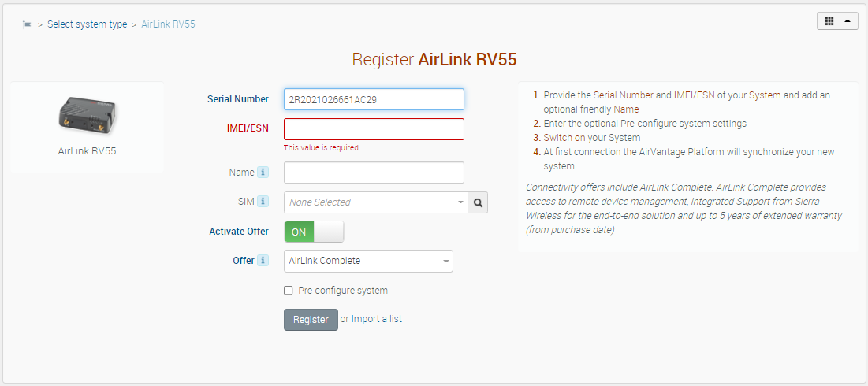The width and height of the screenshot is (868, 386).
Task: Go to Select system type breadcrumb
Action: pyautogui.click(x=87, y=24)
